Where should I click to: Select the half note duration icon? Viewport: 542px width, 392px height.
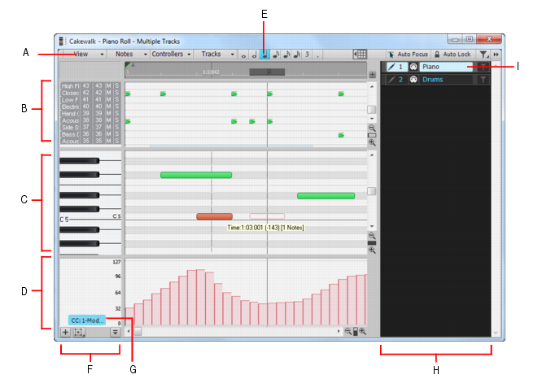[x=254, y=54]
